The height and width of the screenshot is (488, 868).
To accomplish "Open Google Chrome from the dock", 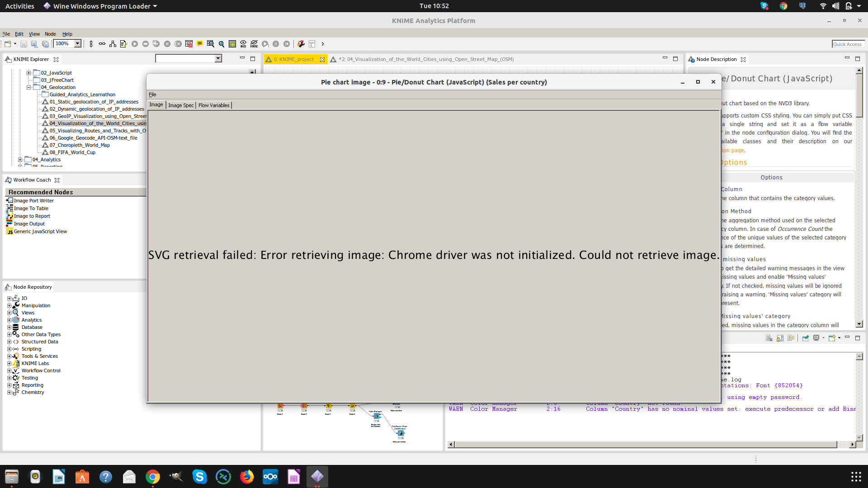I will click(x=153, y=477).
